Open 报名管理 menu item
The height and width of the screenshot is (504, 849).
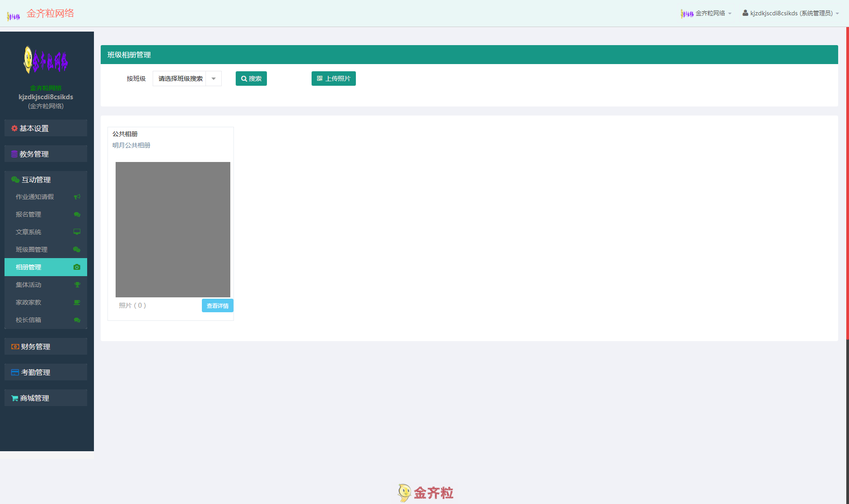(46, 214)
